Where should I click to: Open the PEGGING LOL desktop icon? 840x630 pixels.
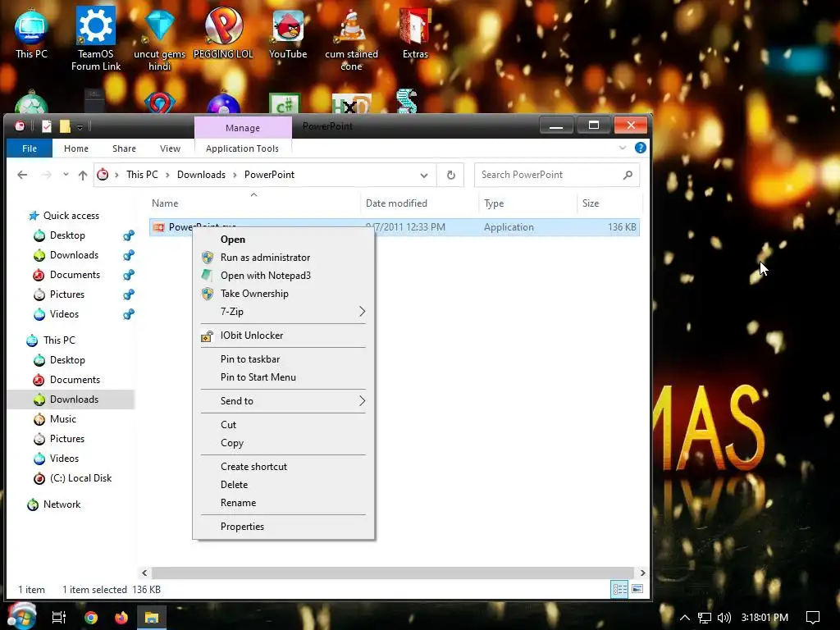(x=223, y=33)
